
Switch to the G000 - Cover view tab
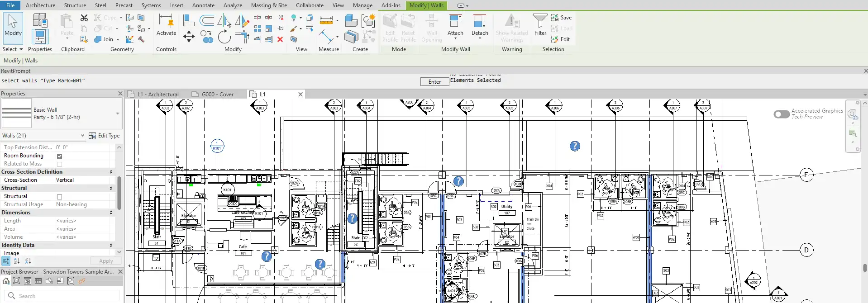217,95
